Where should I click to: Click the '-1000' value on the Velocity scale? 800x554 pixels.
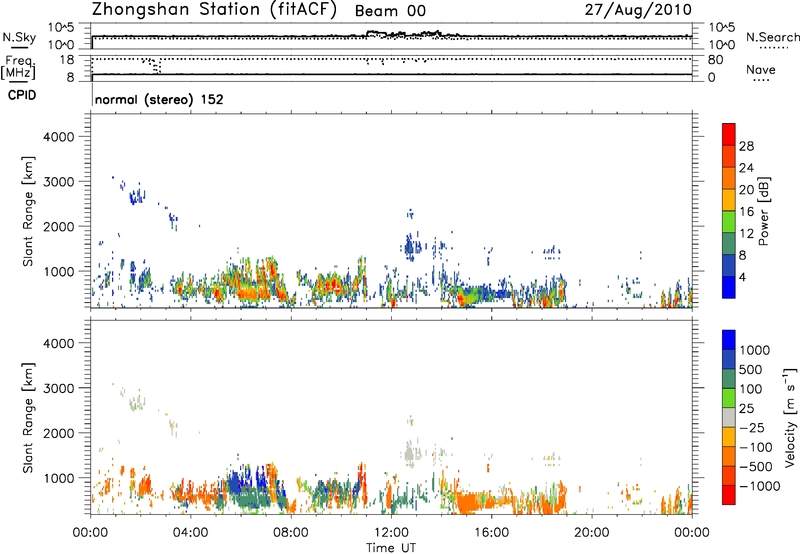click(x=759, y=486)
